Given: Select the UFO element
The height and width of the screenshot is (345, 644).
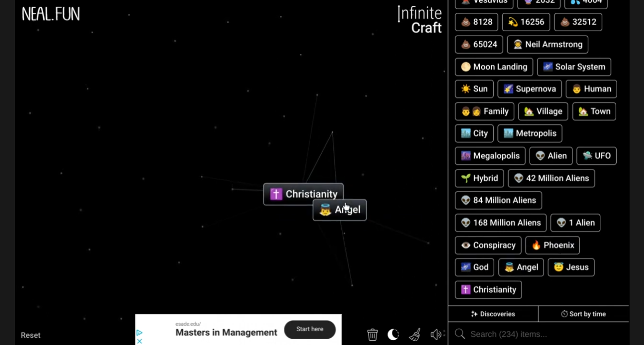Looking at the screenshot, I should click(596, 156).
